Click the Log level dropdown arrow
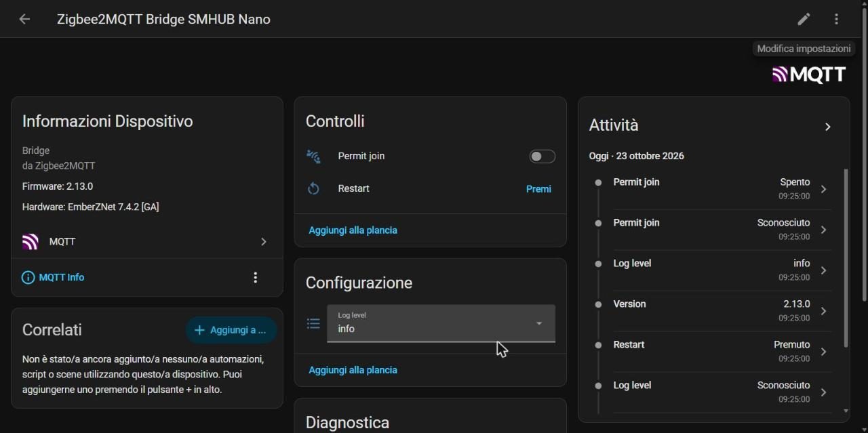 pyautogui.click(x=539, y=323)
